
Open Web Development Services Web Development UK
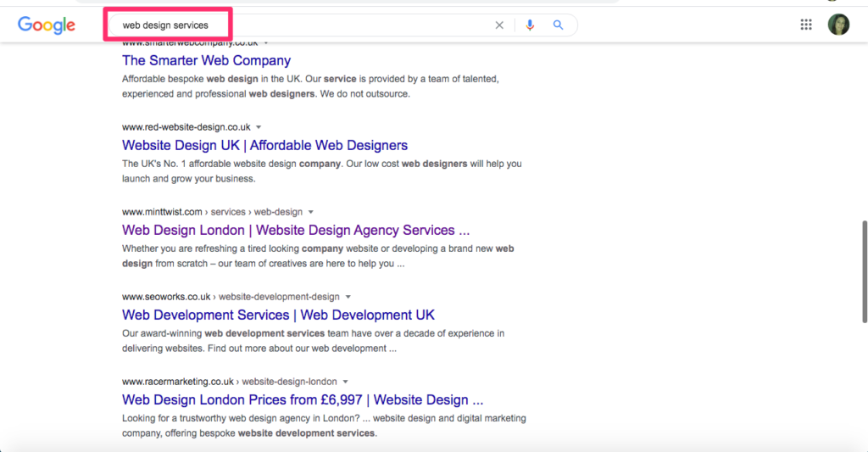coord(278,315)
